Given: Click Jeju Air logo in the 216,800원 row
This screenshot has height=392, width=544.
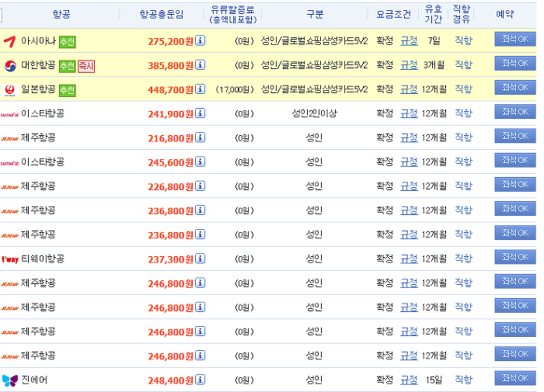Looking at the screenshot, I should click(x=9, y=139).
